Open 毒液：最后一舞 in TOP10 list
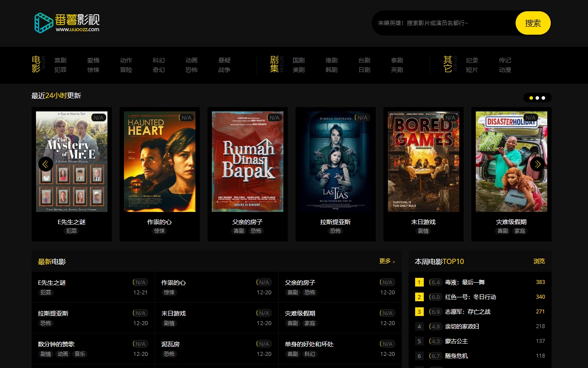This screenshot has height=368, width=588. click(x=465, y=282)
